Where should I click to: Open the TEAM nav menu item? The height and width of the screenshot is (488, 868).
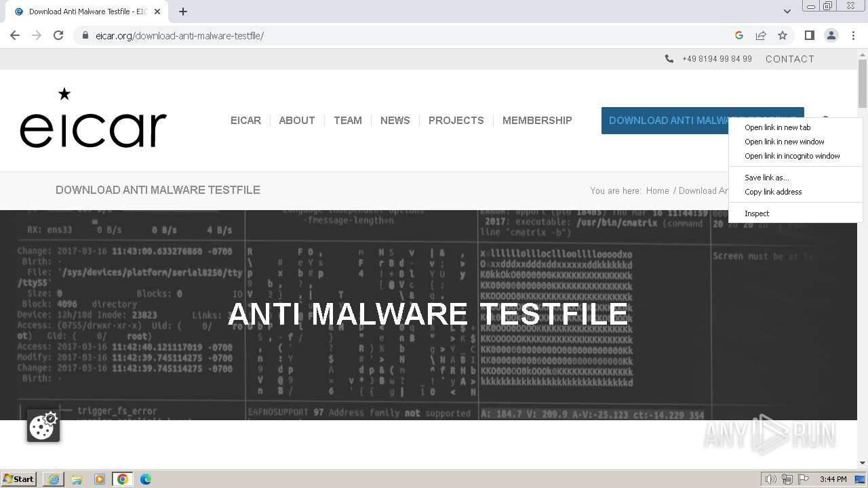tap(348, 121)
